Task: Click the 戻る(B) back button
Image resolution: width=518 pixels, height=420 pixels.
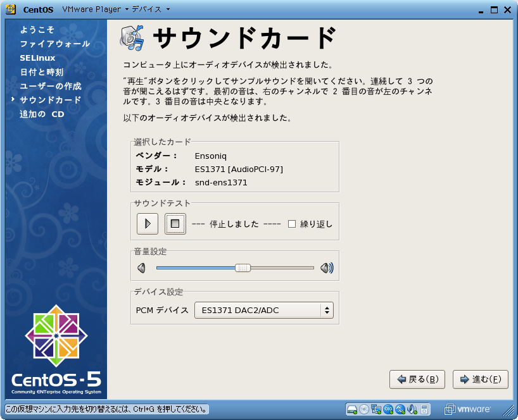Action: (417, 380)
